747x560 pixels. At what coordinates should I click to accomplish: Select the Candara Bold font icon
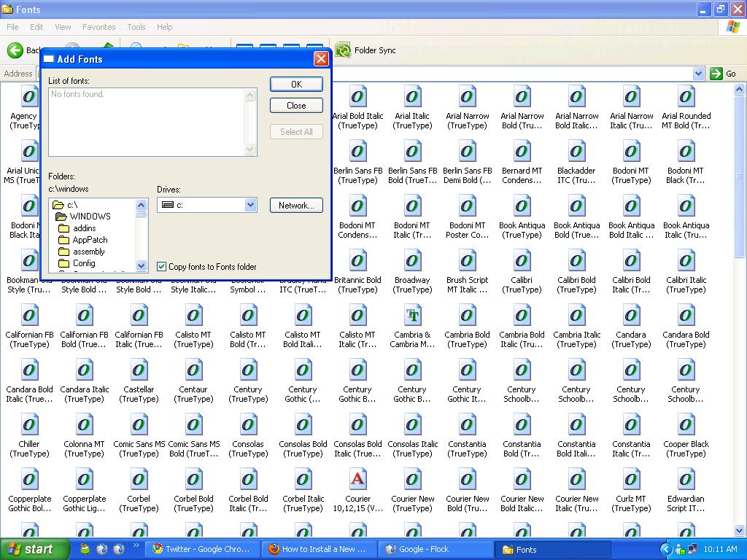click(686, 316)
